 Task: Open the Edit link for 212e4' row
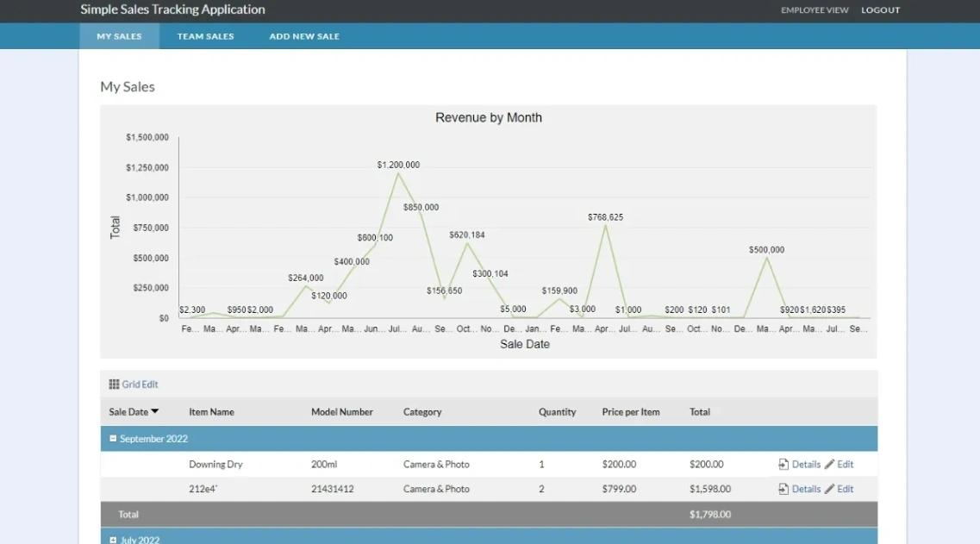[845, 489]
